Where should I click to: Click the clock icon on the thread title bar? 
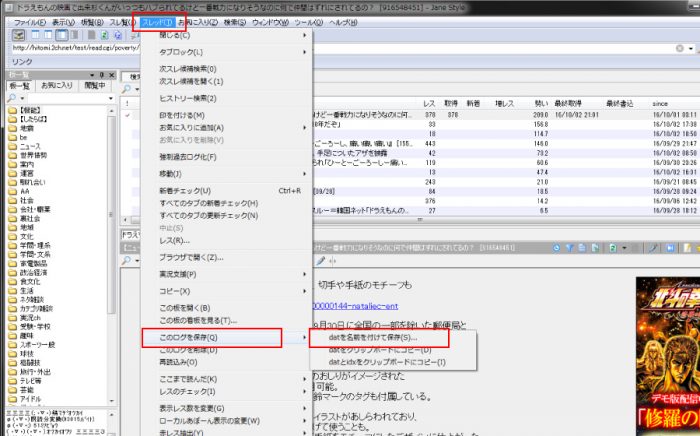(556, 248)
